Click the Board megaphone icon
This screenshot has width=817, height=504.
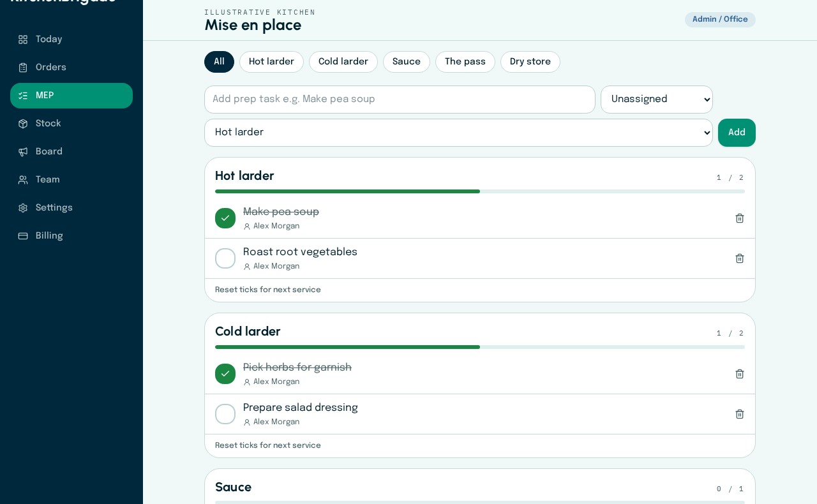pyautogui.click(x=23, y=152)
